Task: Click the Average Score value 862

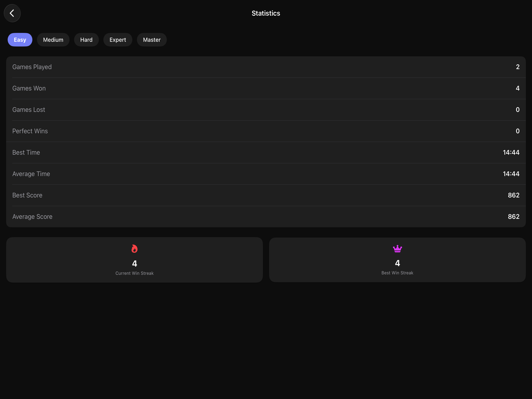Action: (513, 217)
